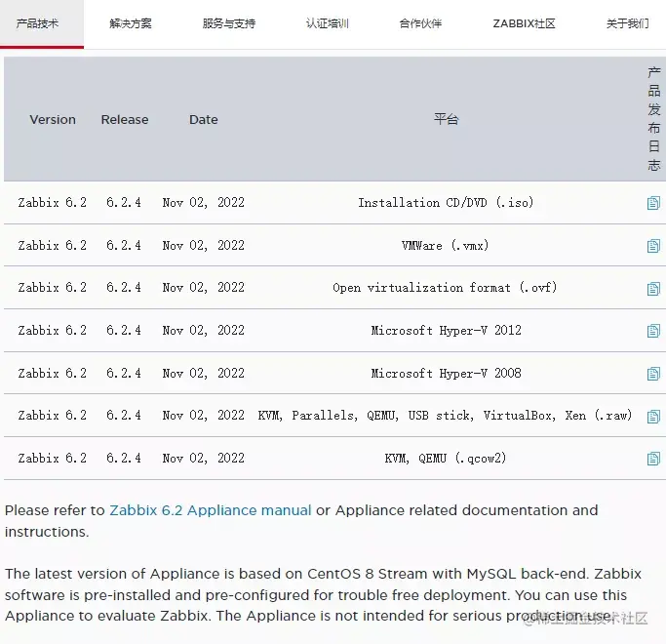666x644 pixels.
Task: Open the 解决方案 menu item
Action: click(131, 23)
